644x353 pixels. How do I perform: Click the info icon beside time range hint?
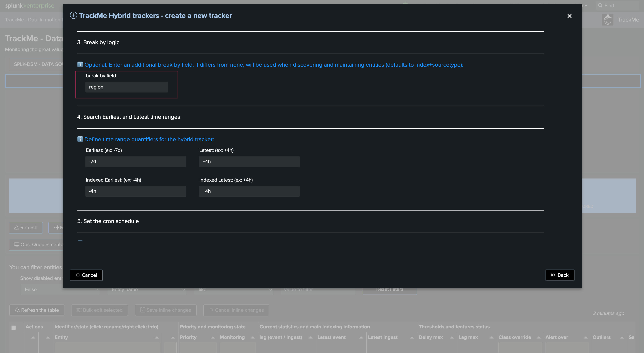(x=80, y=139)
